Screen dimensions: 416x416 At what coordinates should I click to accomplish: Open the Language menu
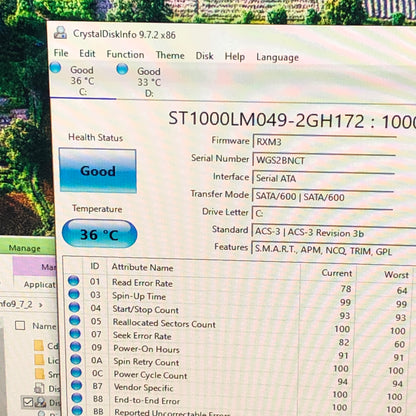277,57
